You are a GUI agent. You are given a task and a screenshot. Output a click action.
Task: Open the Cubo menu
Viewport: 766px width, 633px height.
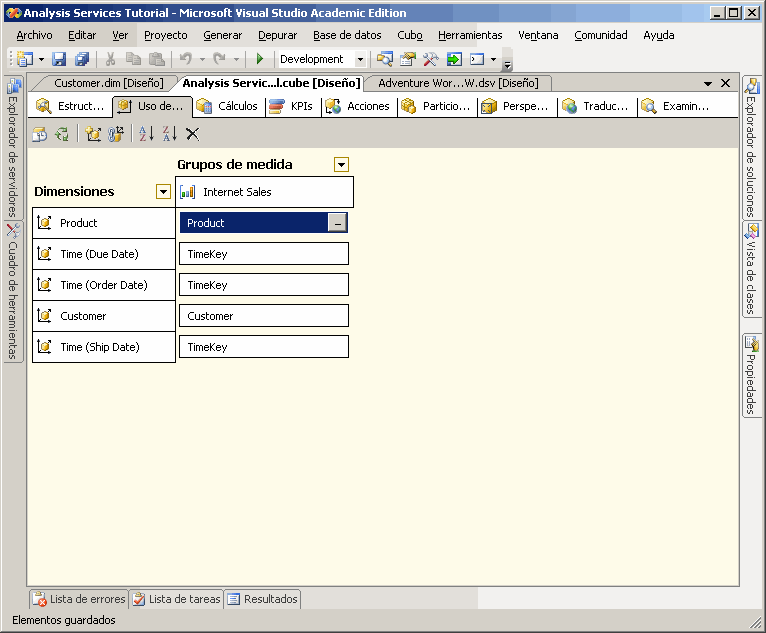pos(410,35)
